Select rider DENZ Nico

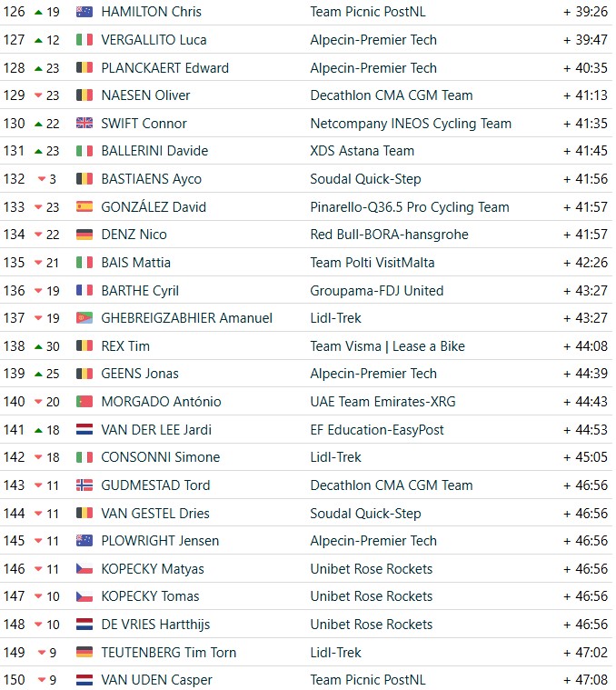pos(134,235)
